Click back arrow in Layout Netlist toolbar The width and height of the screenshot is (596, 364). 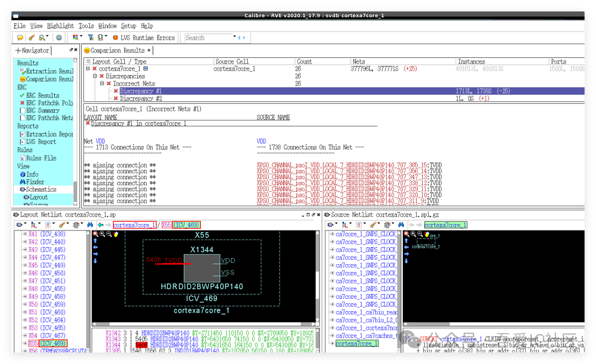pos(101,225)
